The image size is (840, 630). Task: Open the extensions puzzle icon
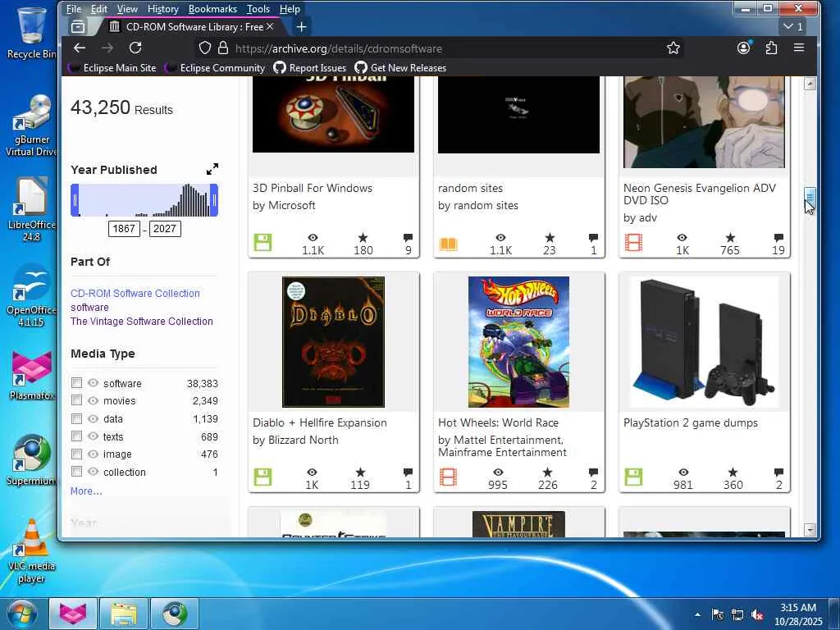771,48
